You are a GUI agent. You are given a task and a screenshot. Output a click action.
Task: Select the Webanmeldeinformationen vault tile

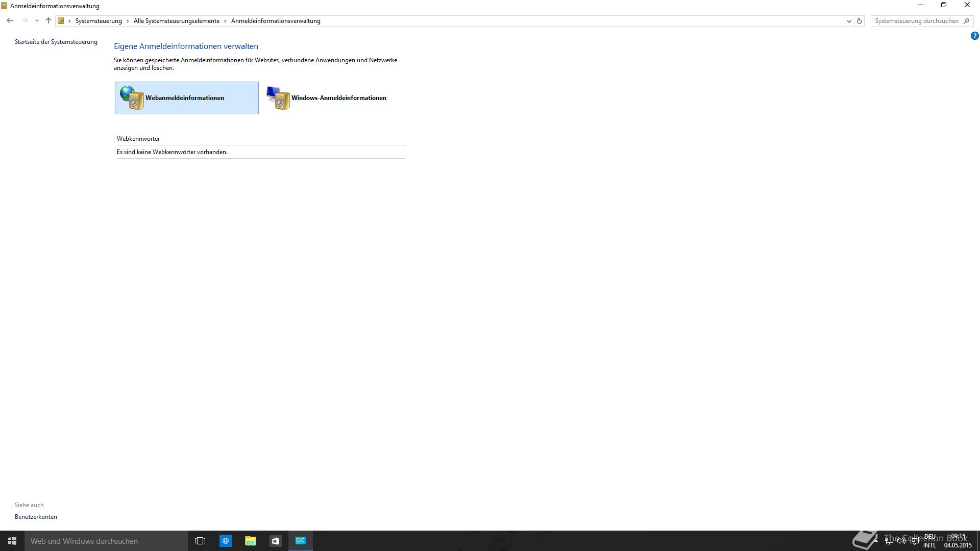(186, 98)
